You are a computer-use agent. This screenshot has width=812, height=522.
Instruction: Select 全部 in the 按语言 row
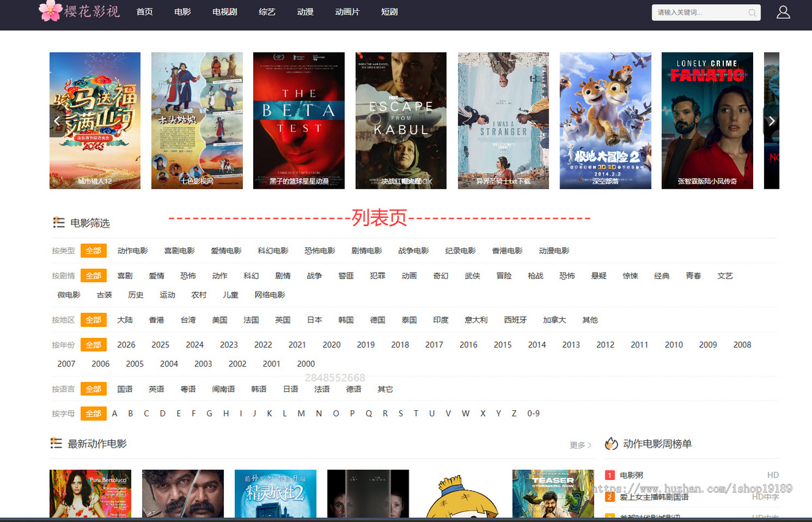pos(93,389)
